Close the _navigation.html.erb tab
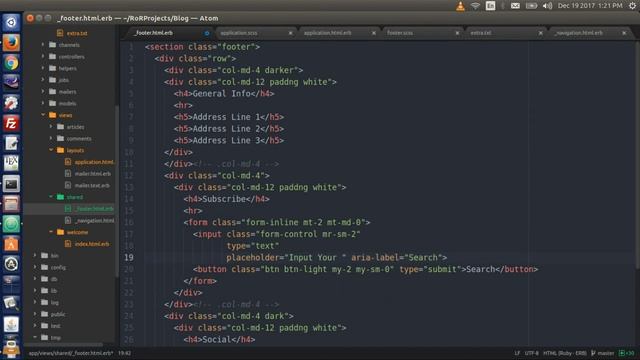Image resolution: width=640 pixels, height=360 pixels. (x=624, y=33)
